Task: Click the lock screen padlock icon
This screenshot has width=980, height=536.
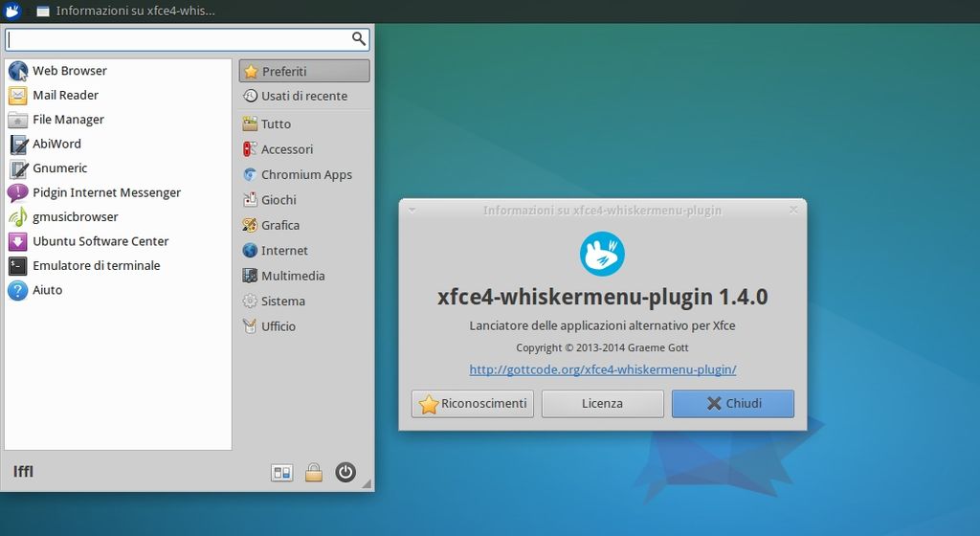Action: [x=314, y=472]
